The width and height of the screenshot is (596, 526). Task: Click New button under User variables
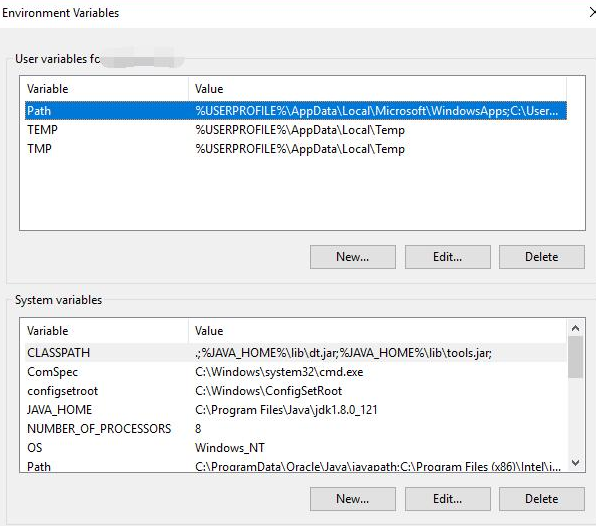coord(353,257)
